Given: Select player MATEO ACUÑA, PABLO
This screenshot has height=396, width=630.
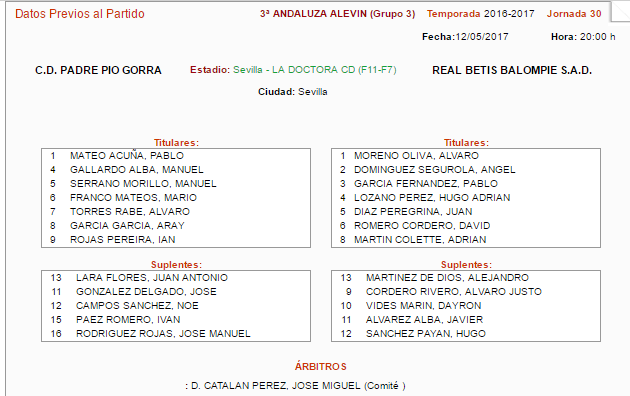Looking at the screenshot, I should [127, 155].
